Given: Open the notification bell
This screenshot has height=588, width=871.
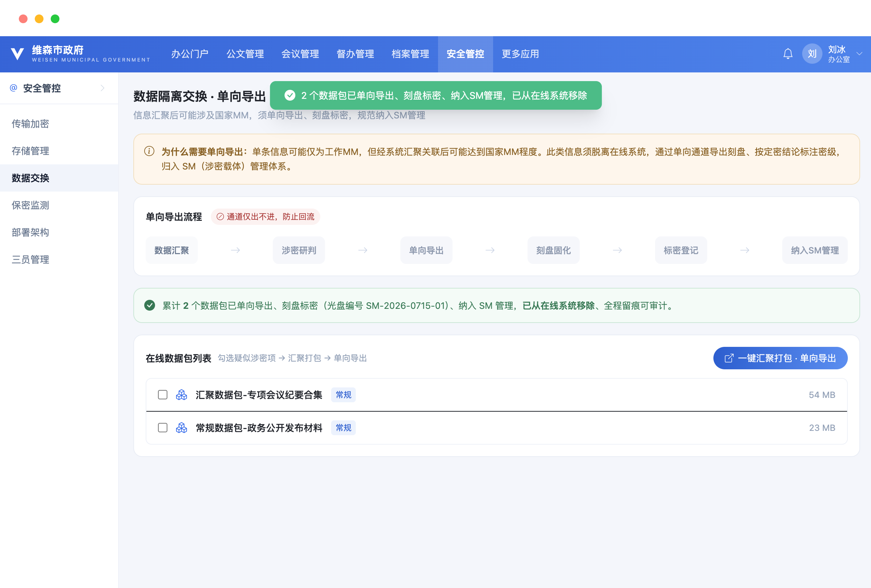Looking at the screenshot, I should tap(788, 54).
